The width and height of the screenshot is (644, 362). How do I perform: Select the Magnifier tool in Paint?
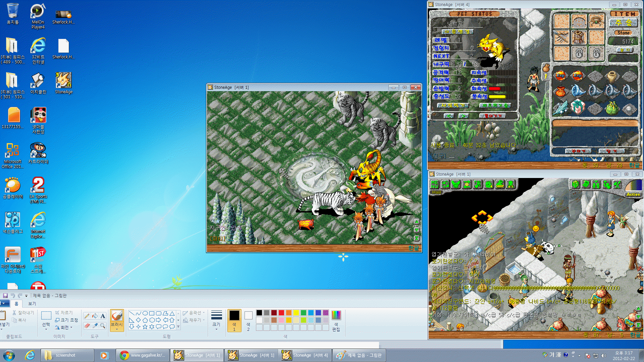[x=103, y=325]
